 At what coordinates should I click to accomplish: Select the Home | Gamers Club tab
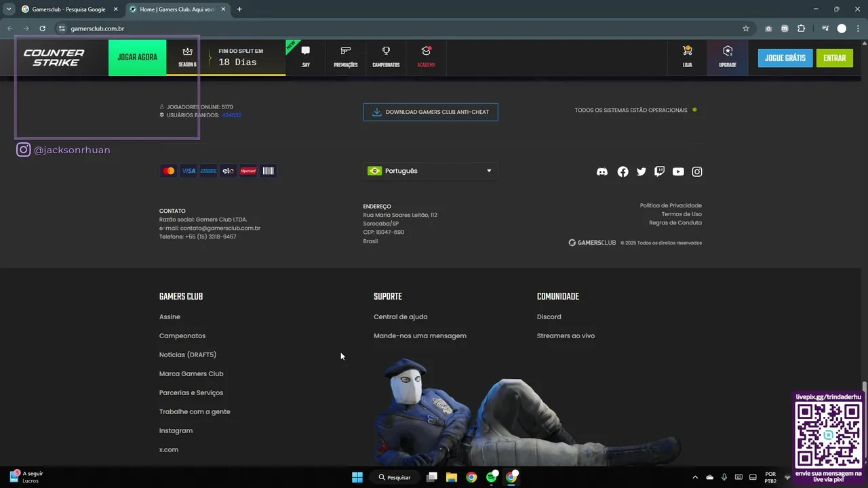(x=178, y=9)
